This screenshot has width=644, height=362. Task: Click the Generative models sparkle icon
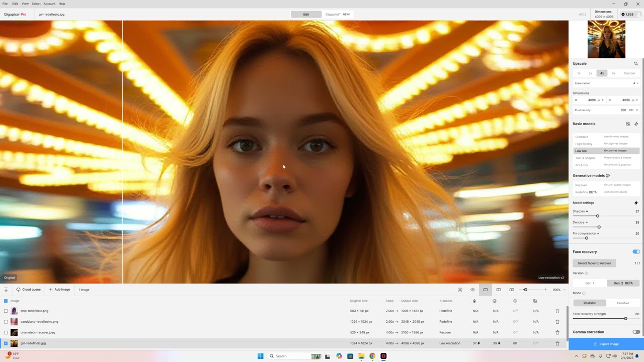tap(608, 175)
